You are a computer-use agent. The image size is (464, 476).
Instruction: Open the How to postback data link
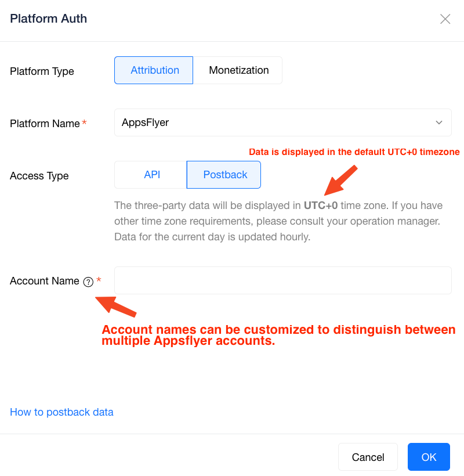point(61,412)
